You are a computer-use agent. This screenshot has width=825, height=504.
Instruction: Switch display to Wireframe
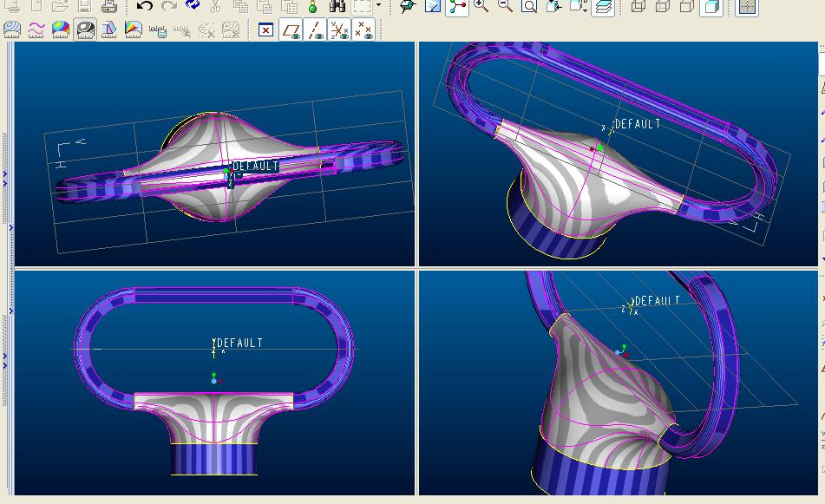click(x=638, y=6)
